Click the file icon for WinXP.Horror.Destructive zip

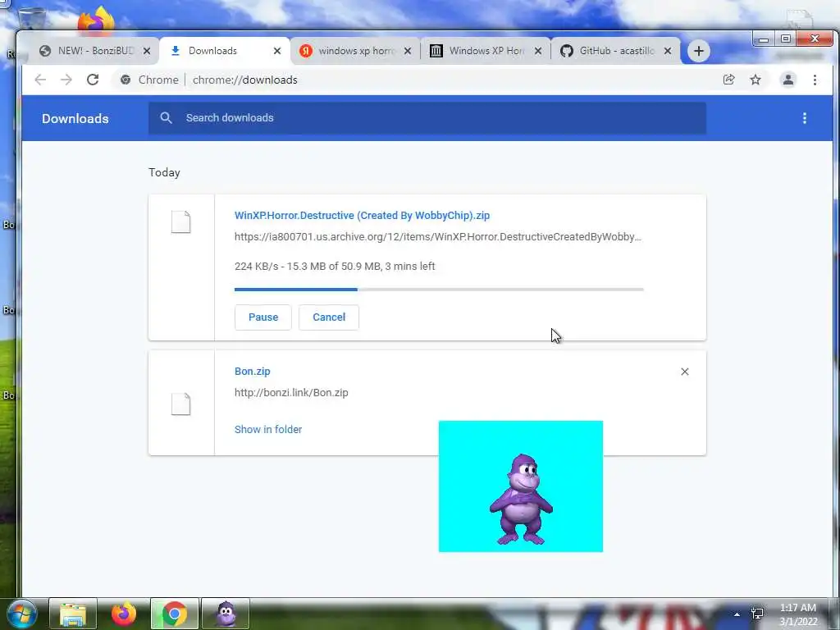pyautogui.click(x=181, y=221)
